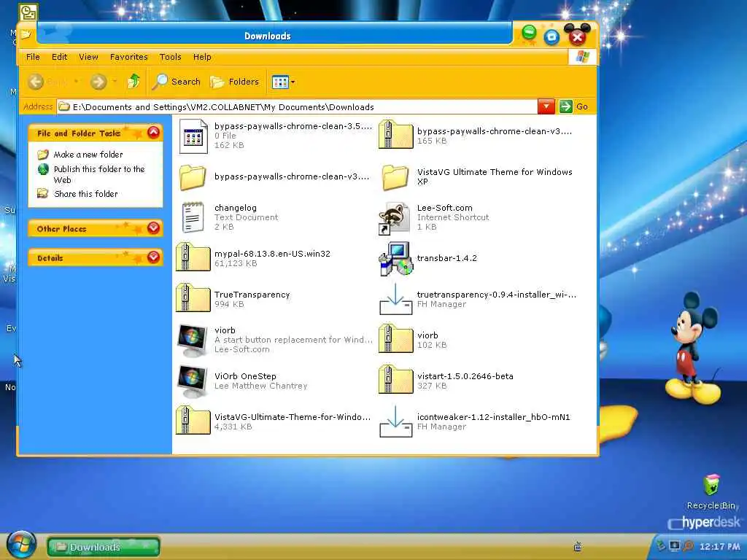Open the Start orb button
This screenshot has width=747, height=560.
point(21,545)
